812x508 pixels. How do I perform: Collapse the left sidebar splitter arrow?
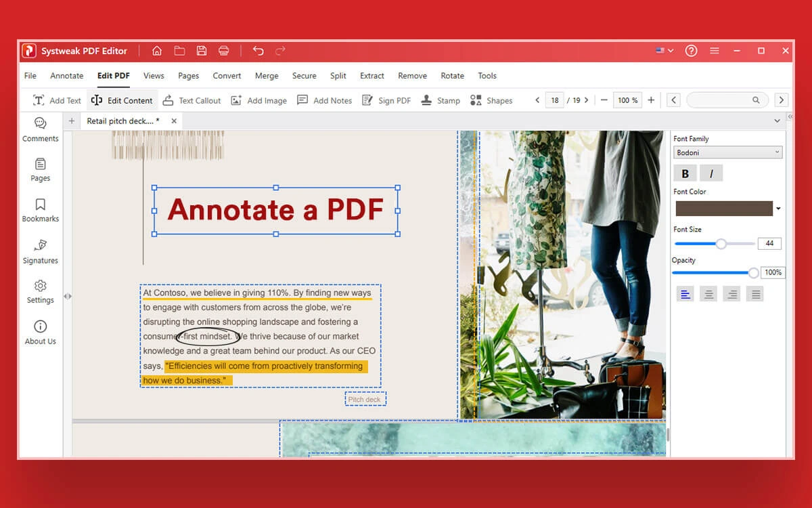click(68, 296)
